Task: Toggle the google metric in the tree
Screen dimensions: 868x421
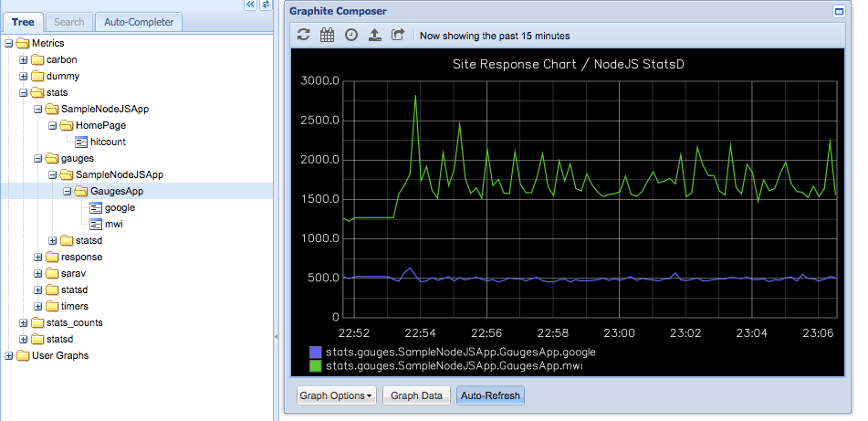Action: (x=120, y=207)
